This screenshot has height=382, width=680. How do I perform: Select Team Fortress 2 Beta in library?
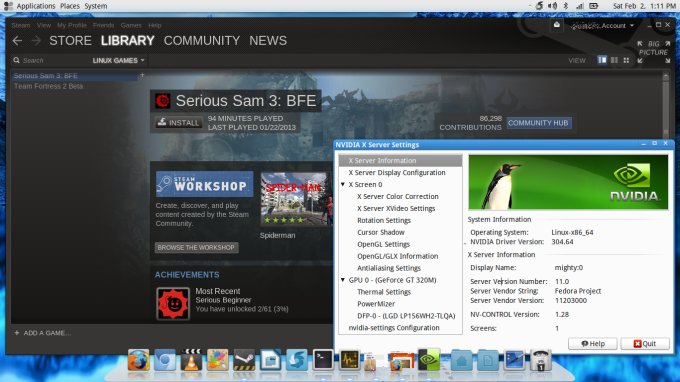pos(48,86)
